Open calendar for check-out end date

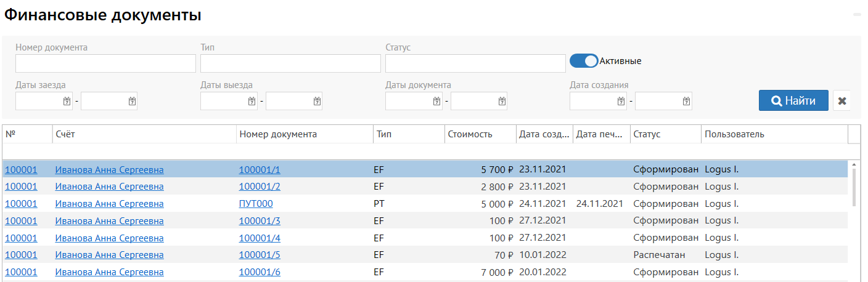point(317,102)
